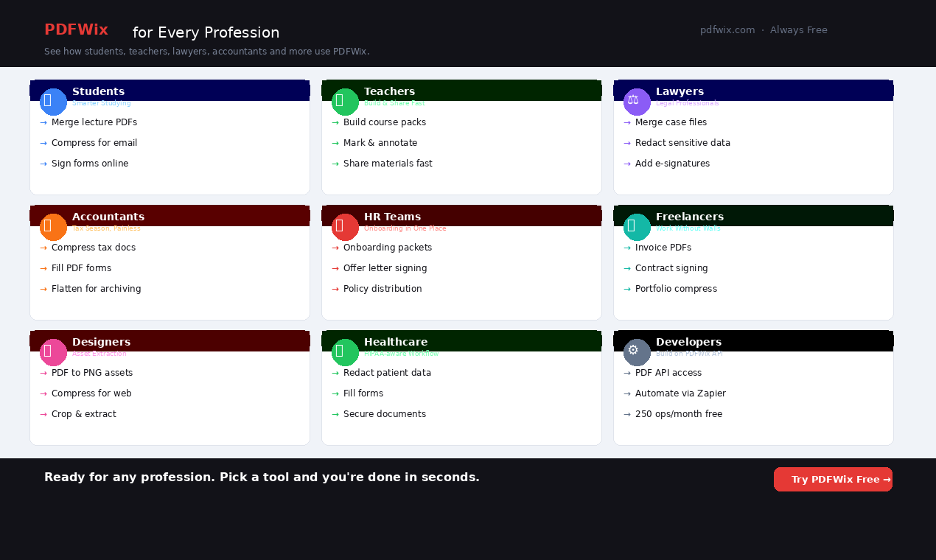The height and width of the screenshot is (560, 936).
Task: Click 'Redact patient data' item
Action: pyautogui.click(x=387, y=373)
